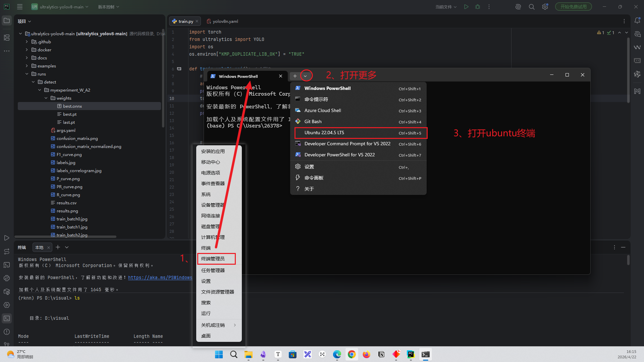Viewport: 644px width, 362px height.
Task: Click the Run button in top toolbar
Action: 466,7
